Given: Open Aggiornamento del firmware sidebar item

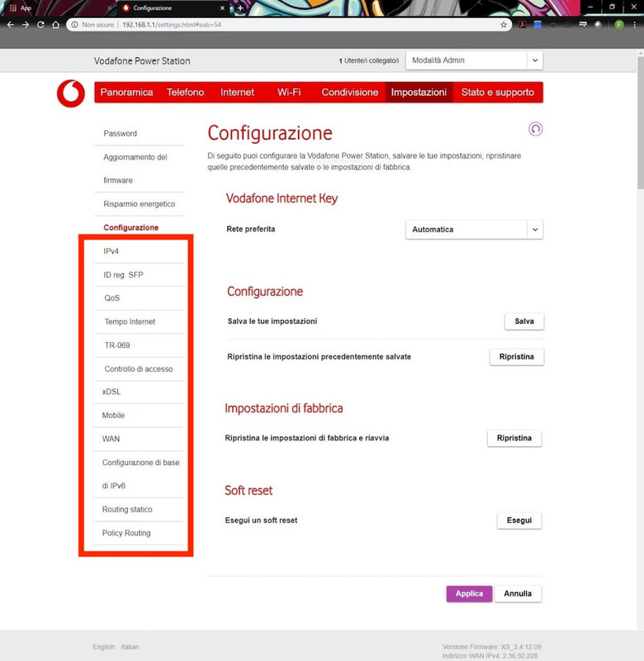Looking at the screenshot, I should pos(135,169).
